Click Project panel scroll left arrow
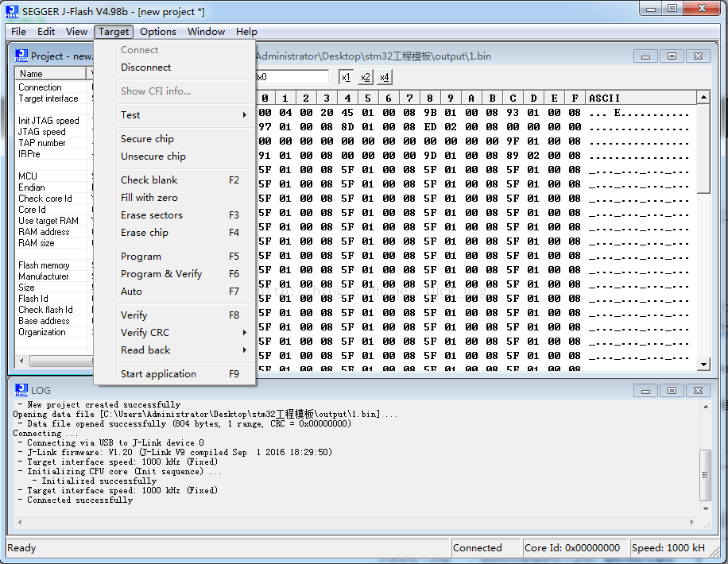The image size is (728, 564). pyautogui.click(x=21, y=361)
